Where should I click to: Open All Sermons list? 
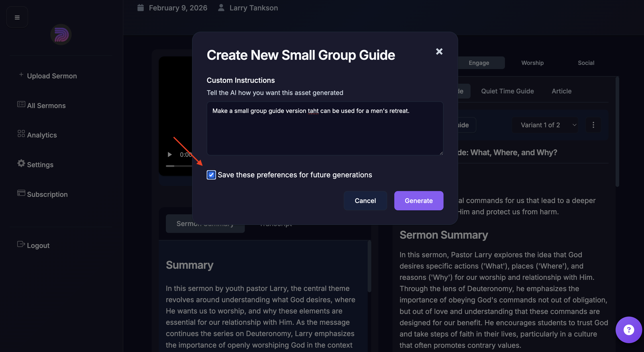point(46,106)
